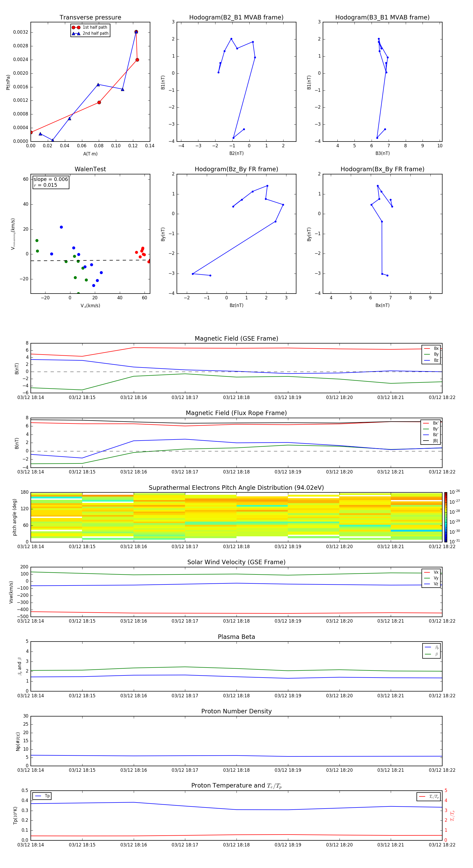
Task: Select the "Hodogram(B2_B1 MVAB frame)" title
Action: [236, 17]
